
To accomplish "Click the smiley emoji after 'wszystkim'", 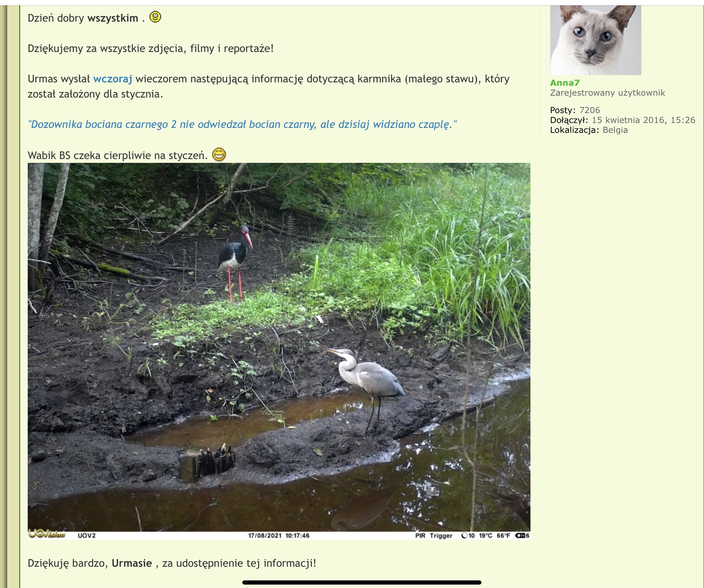I will coord(155,17).
